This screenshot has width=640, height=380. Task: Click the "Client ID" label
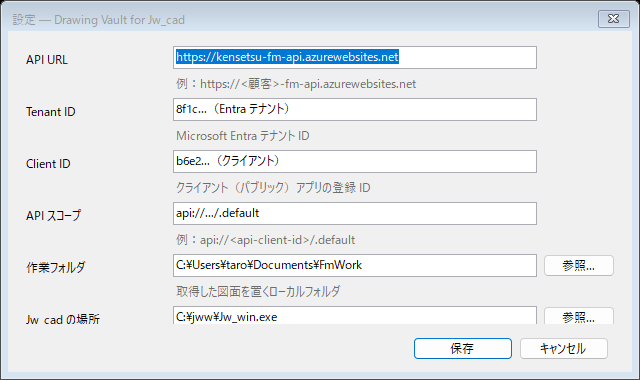(48, 164)
